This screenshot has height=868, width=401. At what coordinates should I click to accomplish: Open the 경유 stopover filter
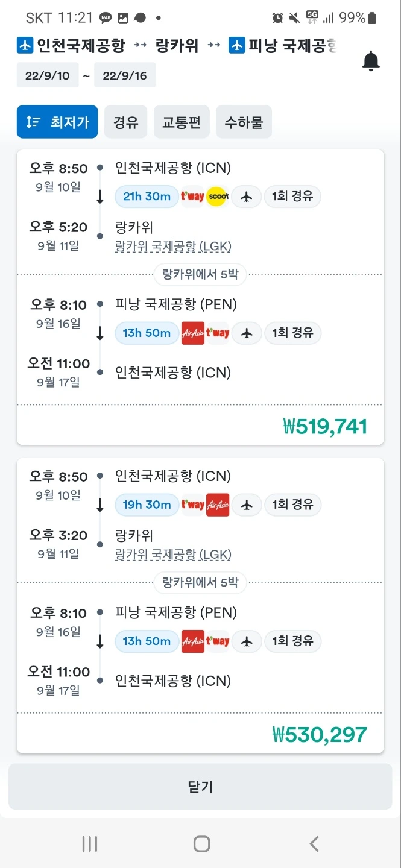[x=125, y=122]
